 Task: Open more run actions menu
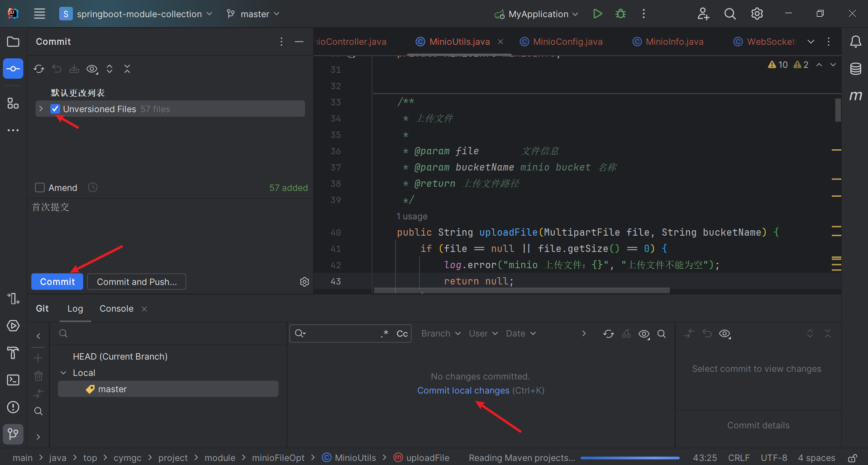(644, 14)
